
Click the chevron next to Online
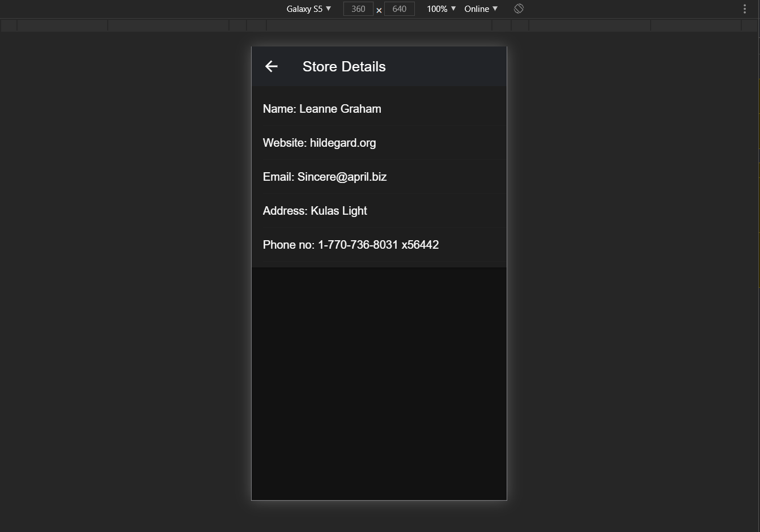tap(495, 8)
